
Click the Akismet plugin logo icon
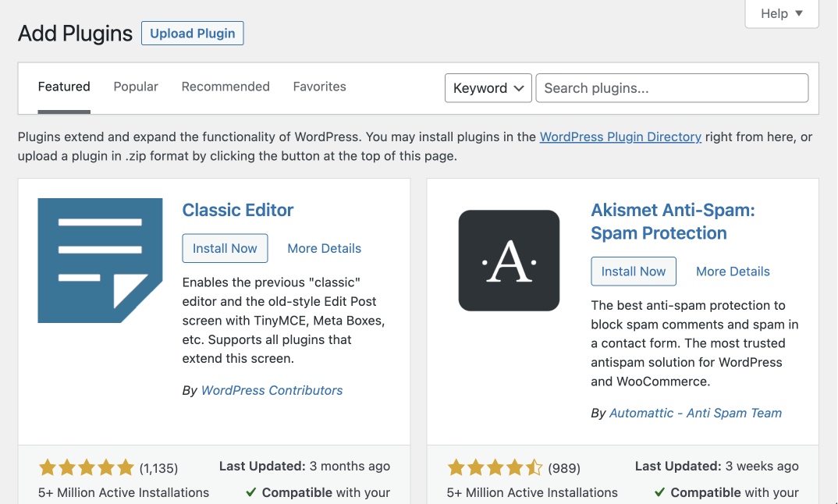click(509, 261)
